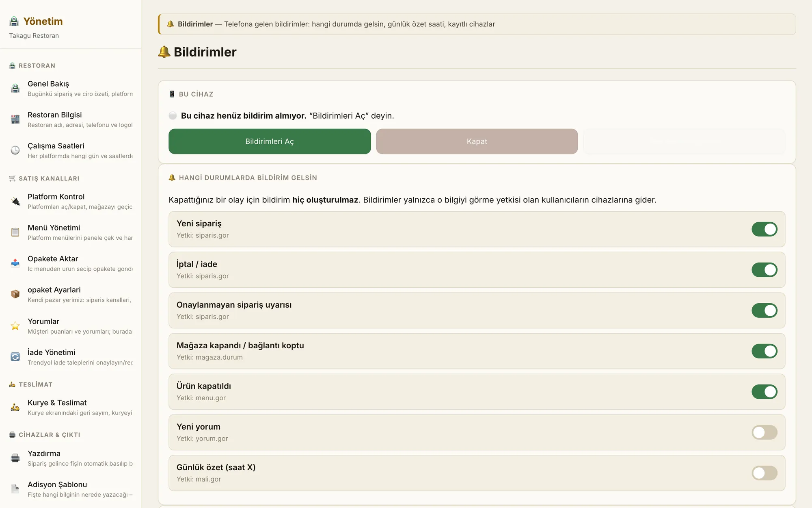The width and height of the screenshot is (812, 508).
Task: Open Opakete Aktar menu item
Action: pyautogui.click(x=71, y=263)
